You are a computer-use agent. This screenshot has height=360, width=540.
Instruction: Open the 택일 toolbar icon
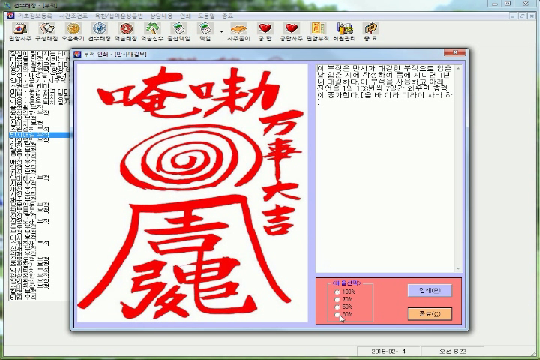tap(205, 29)
